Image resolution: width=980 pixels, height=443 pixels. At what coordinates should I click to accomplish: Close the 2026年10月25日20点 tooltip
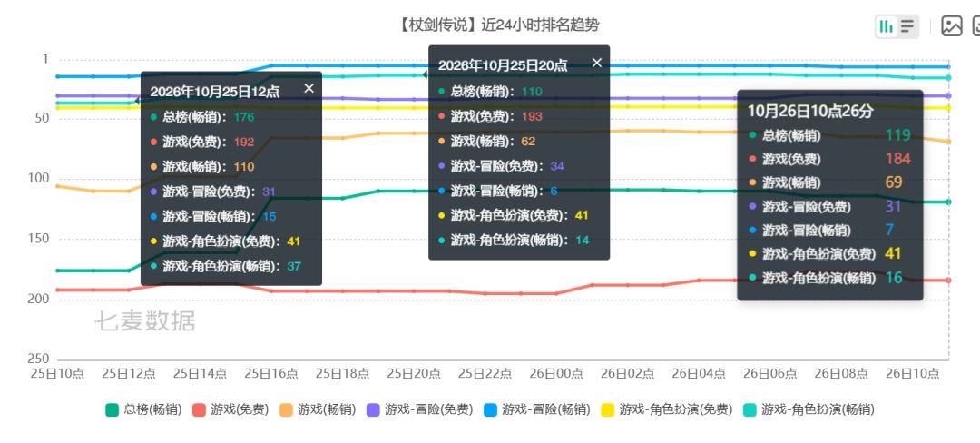[x=597, y=63]
